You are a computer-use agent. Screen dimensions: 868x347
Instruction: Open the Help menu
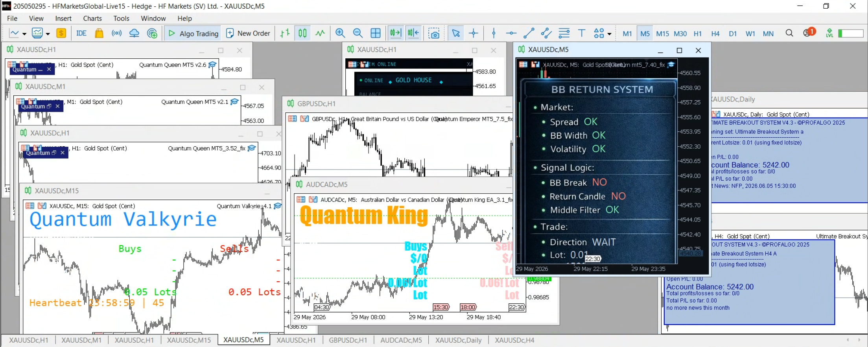pyautogui.click(x=184, y=18)
